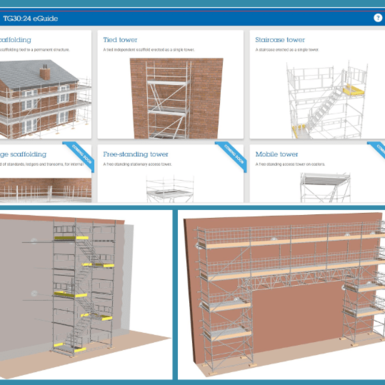Click the help question mark icon
The height and width of the screenshot is (385, 385).
(378, 18)
